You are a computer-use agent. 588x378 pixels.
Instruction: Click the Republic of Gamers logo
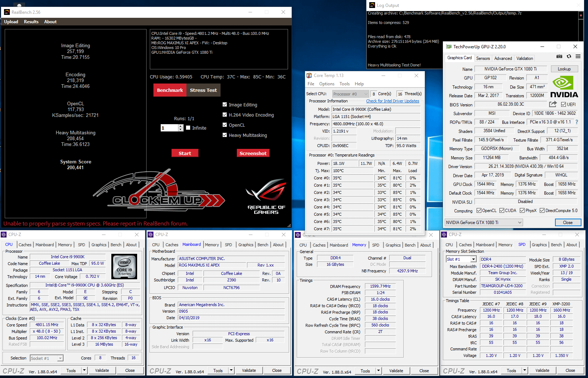266,196
